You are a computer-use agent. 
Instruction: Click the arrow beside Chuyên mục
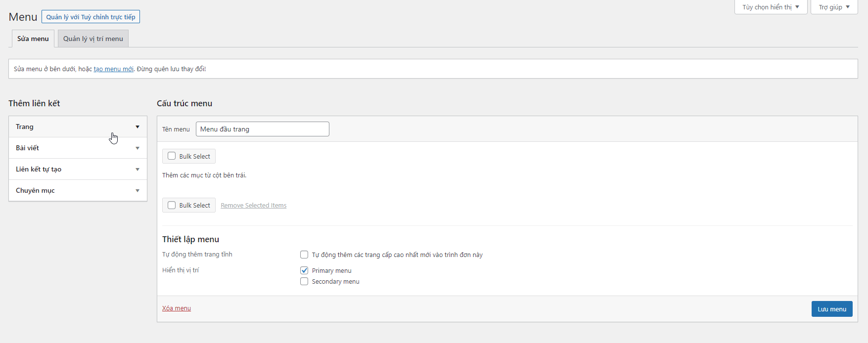point(137,191)
